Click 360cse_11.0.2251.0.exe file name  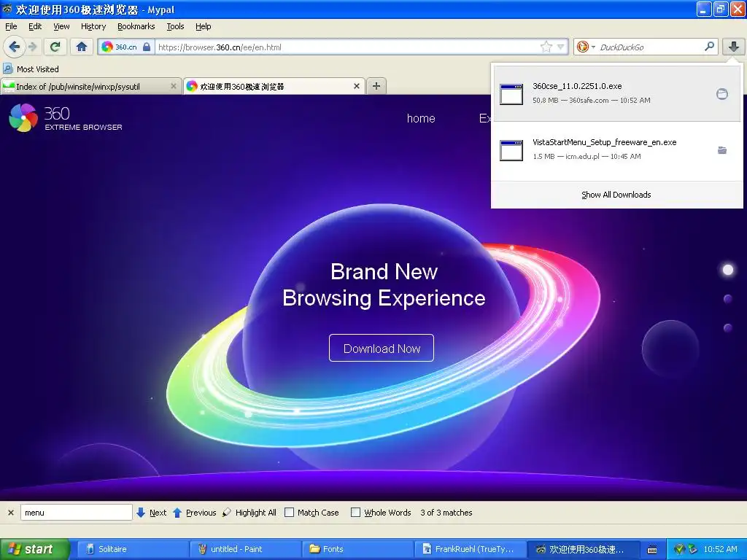(x=577, y=86)
